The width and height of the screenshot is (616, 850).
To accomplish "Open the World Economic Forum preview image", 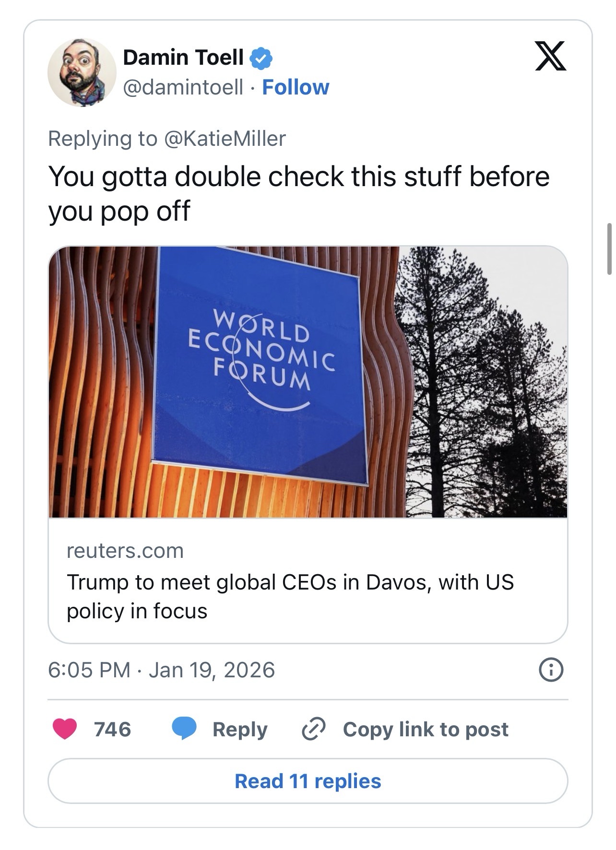I will [x=308, y=382].
